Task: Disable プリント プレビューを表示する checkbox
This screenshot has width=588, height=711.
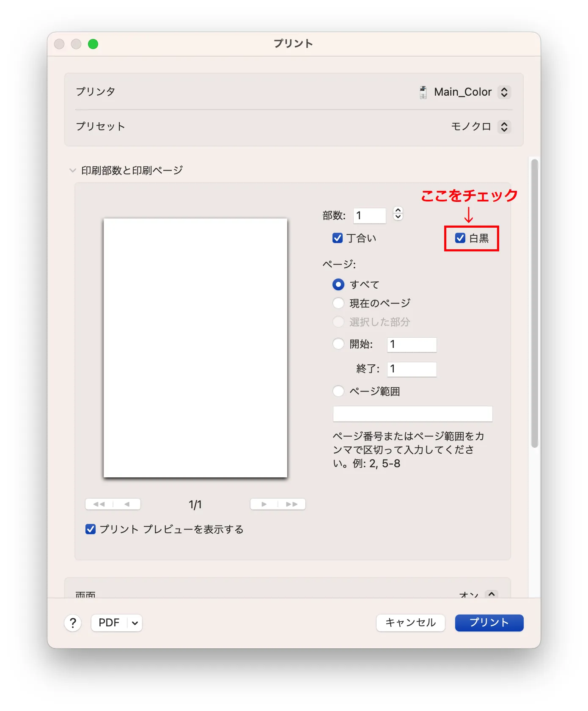Action: (91, 529)
